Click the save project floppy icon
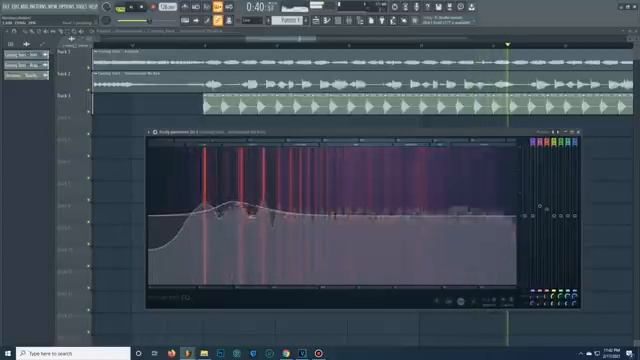The image size is (640, 360). click(x=438, y=7)
